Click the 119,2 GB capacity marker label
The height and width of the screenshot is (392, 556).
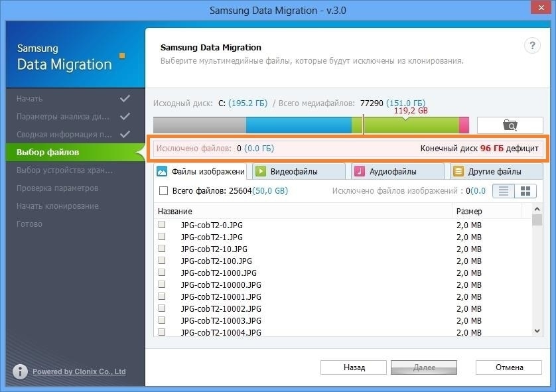pos(411,111)
